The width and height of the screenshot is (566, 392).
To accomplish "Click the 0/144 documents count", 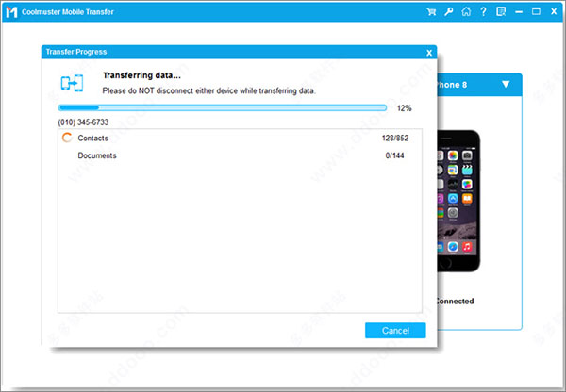I will coord(394,155).
